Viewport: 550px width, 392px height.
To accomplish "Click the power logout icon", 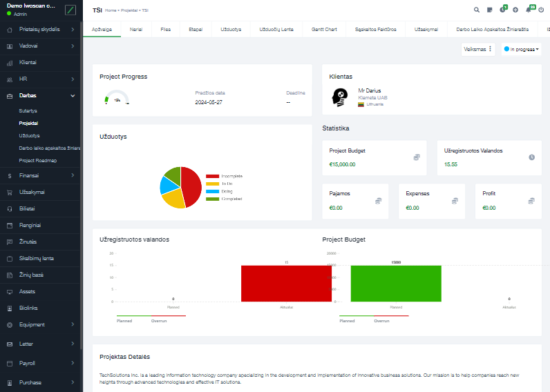I will click(541, 10).
